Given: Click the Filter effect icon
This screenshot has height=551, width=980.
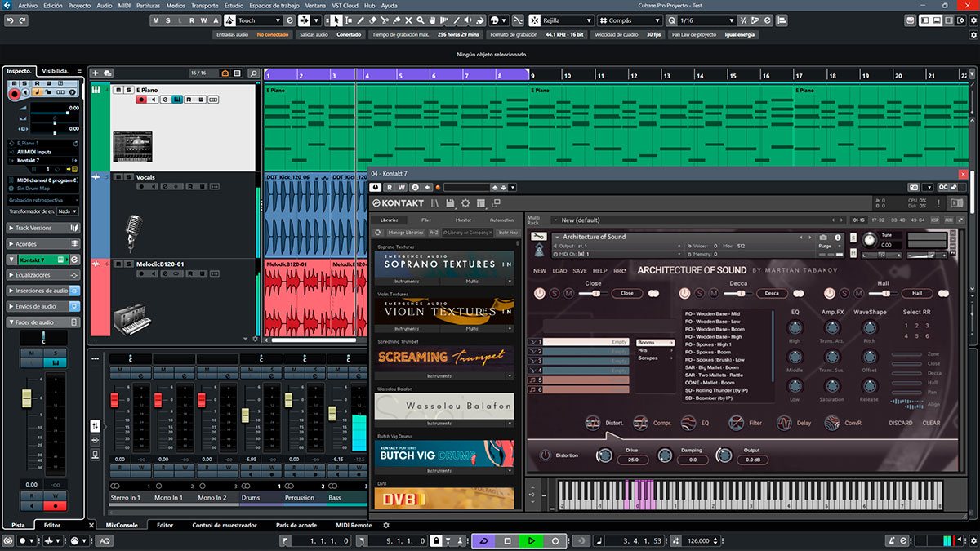Looking at the screenshot, I should pos(736,422).
